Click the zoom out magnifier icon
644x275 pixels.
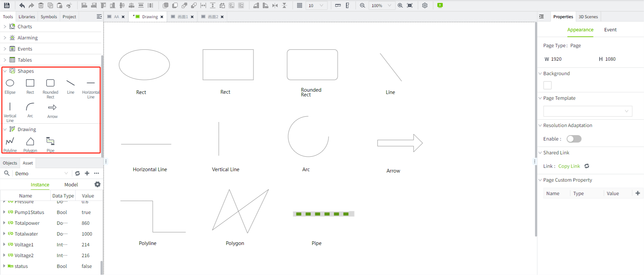pos(362,5)
